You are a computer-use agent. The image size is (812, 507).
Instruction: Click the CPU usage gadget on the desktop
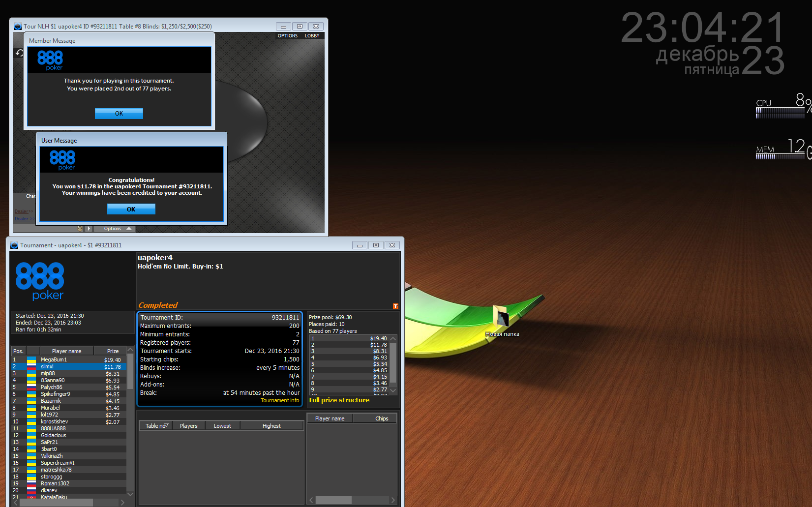click(782, 107)
